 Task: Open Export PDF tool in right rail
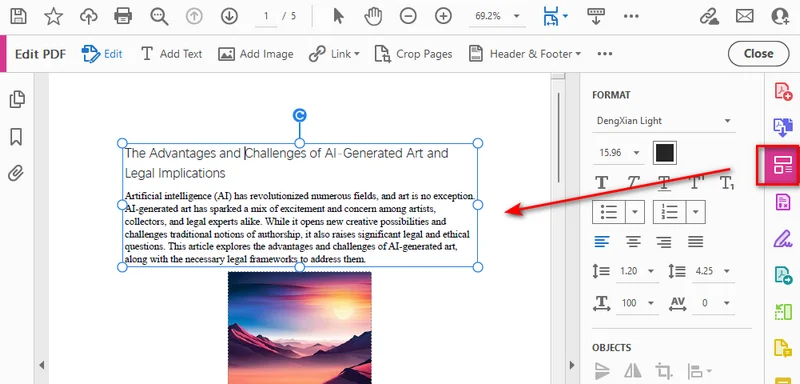783,127
